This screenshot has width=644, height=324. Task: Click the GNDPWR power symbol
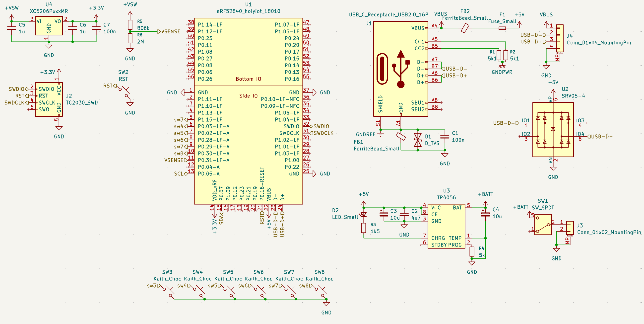tap(502, 66)
